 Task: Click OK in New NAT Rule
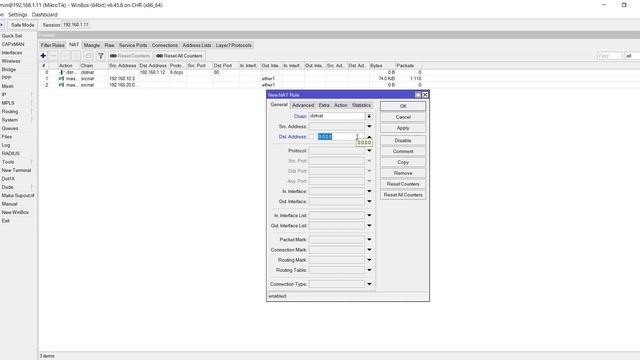[x=403, y=106]
